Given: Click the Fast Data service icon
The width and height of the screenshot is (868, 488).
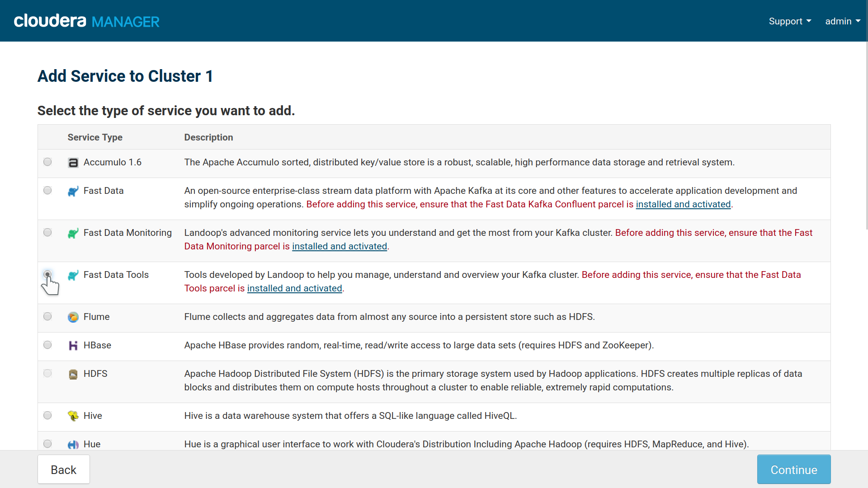Looking at the screenshot, I should [x=73, y=191].
